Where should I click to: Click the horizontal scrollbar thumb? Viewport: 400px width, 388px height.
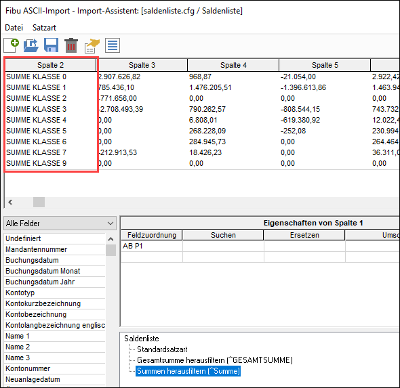pyautogui.click(x=39, y=202)
